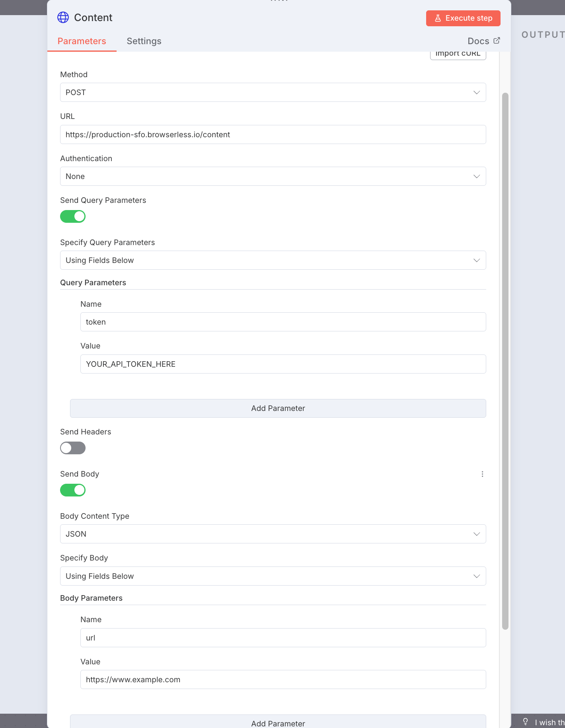This screenshot has width=565, height=728.
Task: Open the options menu beside Send Body
Action: click(x=482, y=474)
